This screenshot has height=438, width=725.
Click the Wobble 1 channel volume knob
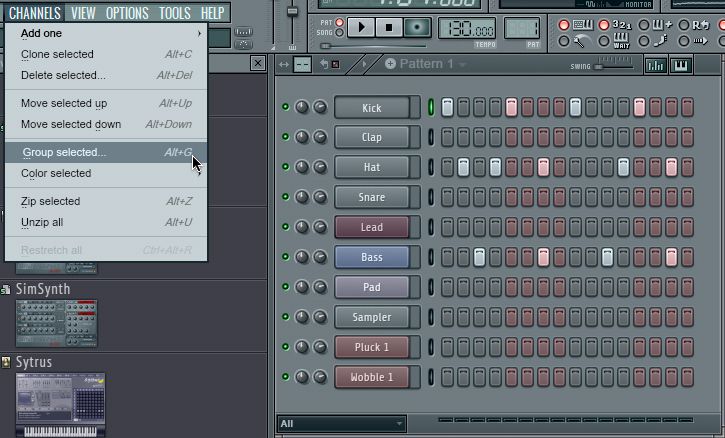click(320, 376)
